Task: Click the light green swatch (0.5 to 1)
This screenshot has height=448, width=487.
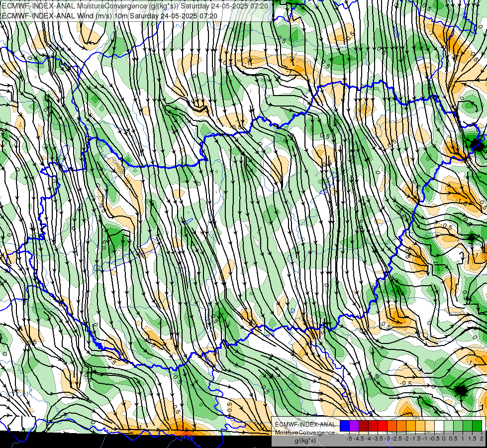Action: click(x=458, y=426)
